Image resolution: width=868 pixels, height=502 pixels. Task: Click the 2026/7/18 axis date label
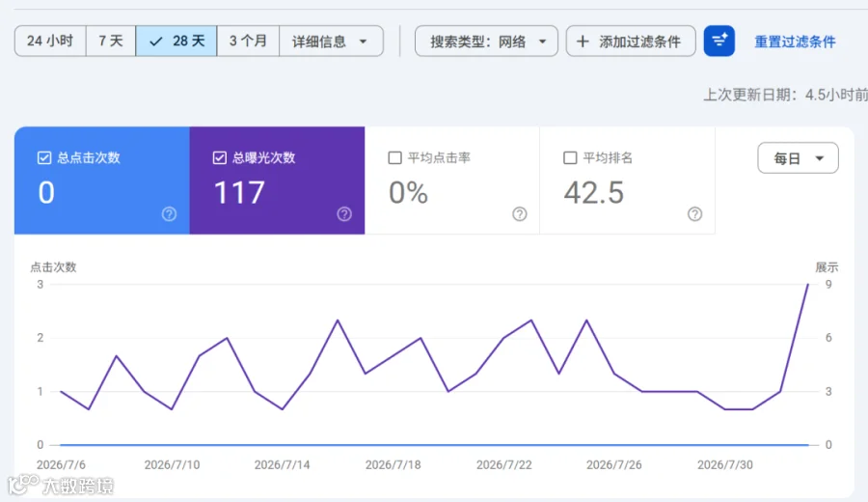pos(393,465)
